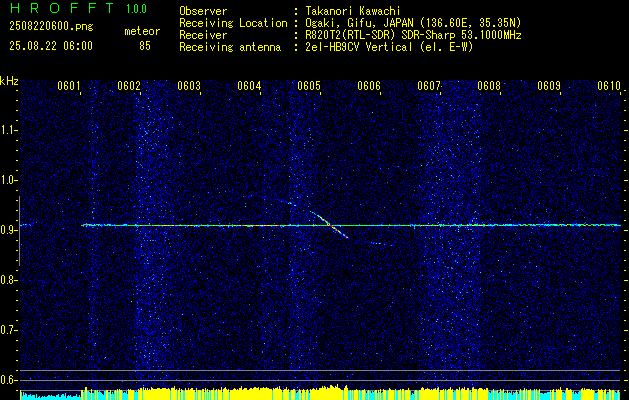Click time marker 0610

tap(609, 85)
